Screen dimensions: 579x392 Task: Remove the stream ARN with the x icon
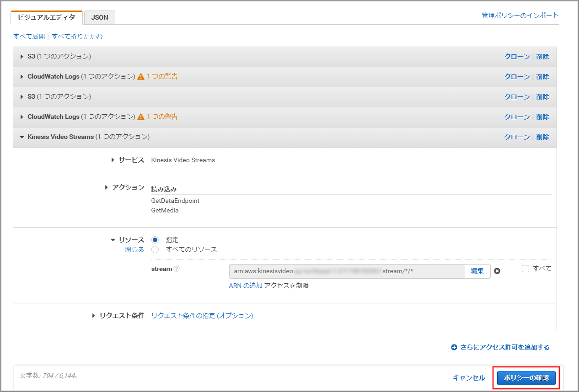click(497, 271)
